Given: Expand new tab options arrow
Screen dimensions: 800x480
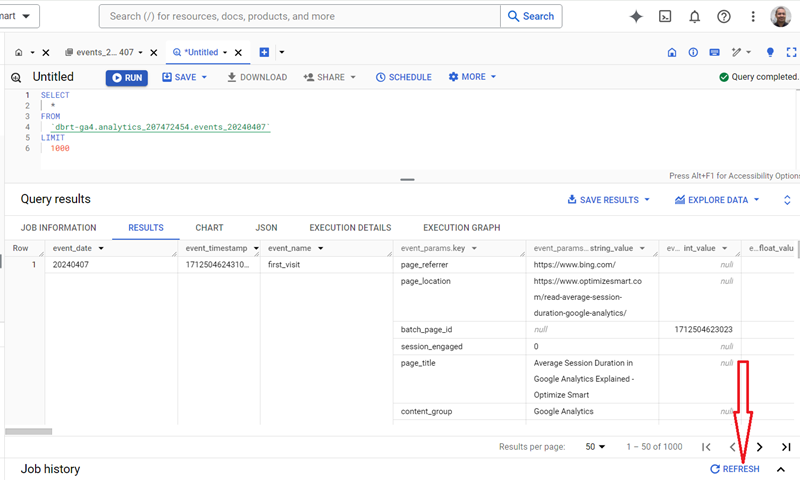Looking at the screenshot, I should (282, 52).
